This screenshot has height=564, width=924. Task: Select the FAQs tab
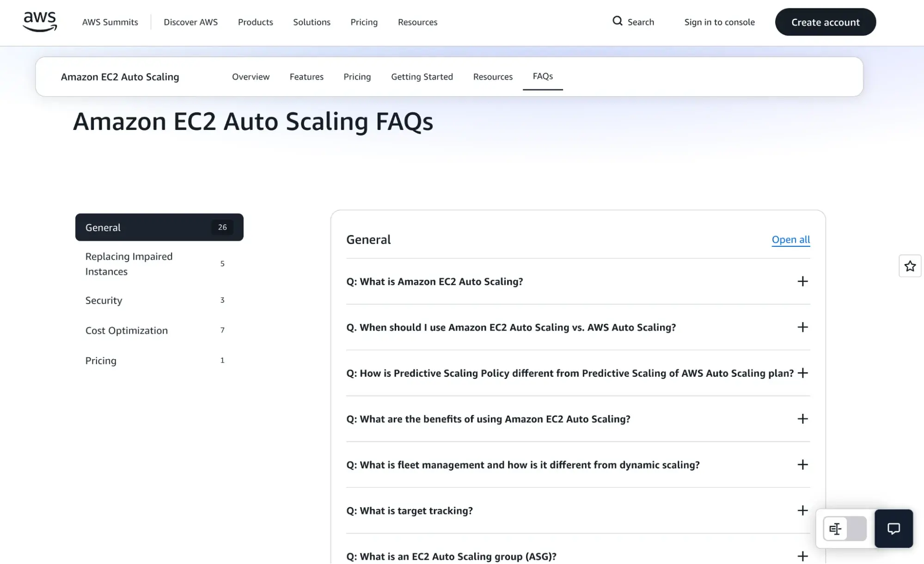[x=543, y=76]
